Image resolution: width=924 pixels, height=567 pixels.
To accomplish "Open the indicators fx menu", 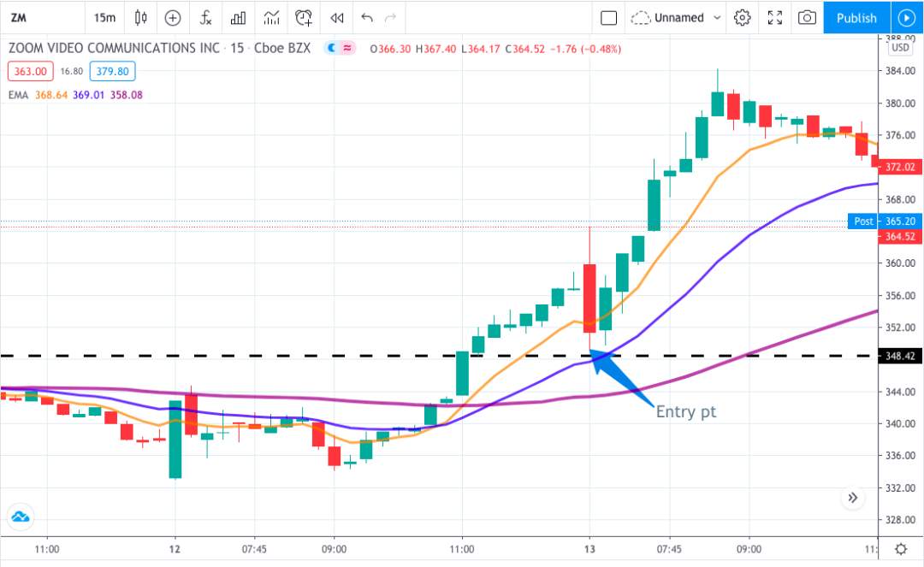I will tap(205, 18).
